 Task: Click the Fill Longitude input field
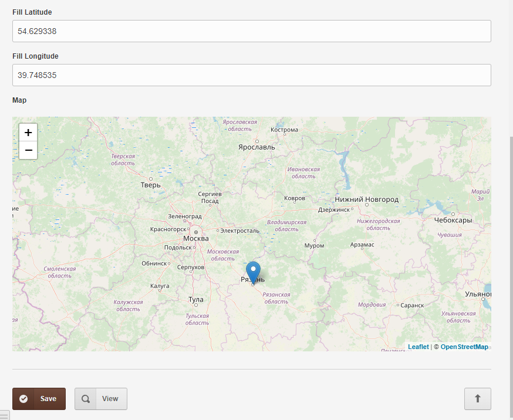click(252, 75)
